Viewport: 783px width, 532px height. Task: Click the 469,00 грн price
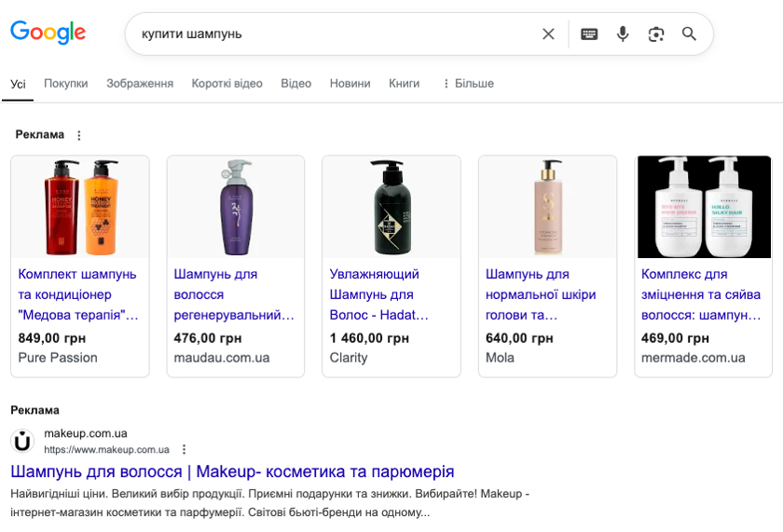point(675,338)
